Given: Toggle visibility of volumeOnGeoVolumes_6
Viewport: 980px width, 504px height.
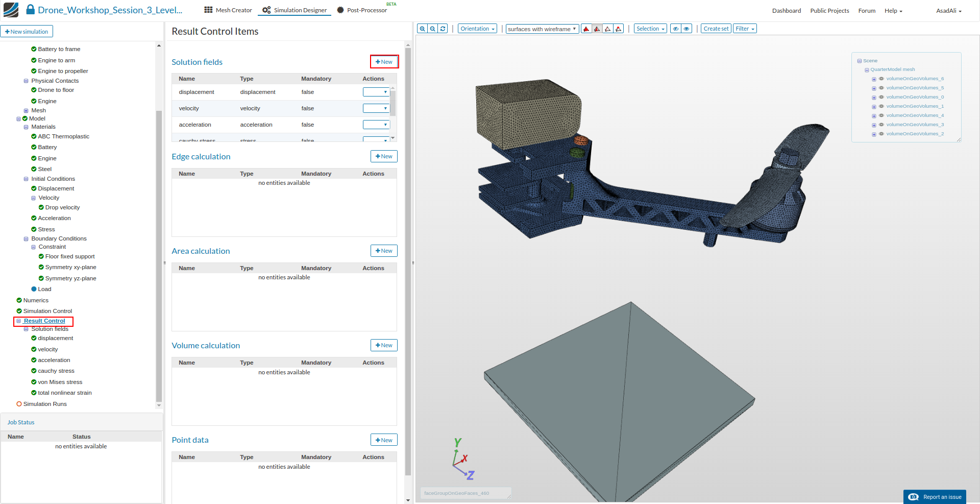Looking at the screenshot, I should pyautogui.click(x=881, y=79).
